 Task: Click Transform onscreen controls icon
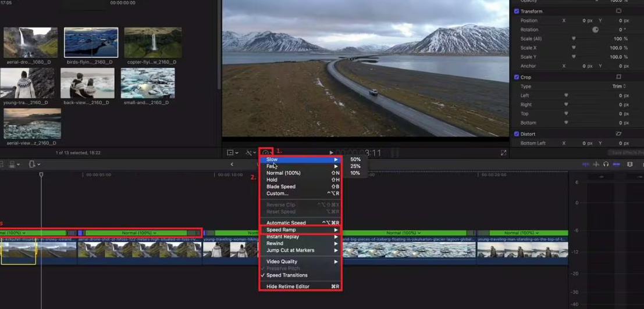(x=618, y=11)
